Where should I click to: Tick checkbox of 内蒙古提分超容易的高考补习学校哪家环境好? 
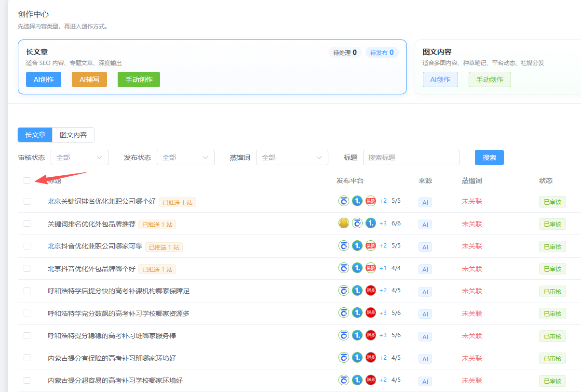(x=27, y=380)
